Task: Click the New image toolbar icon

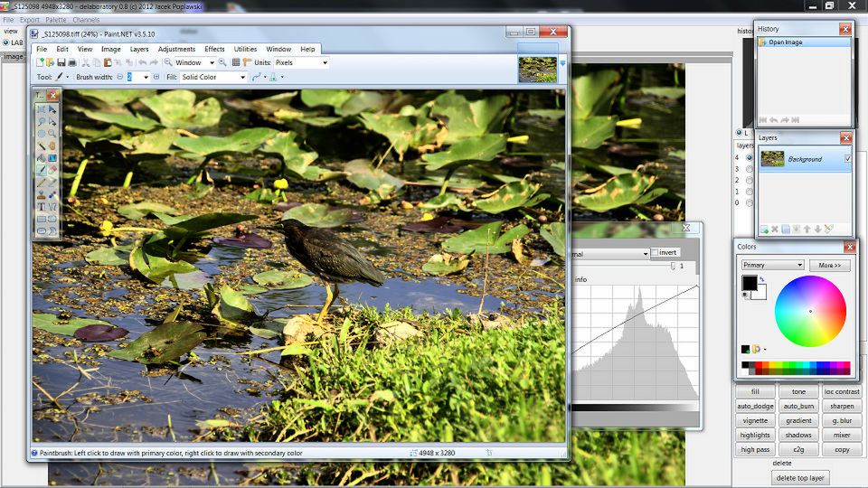Action: 39,62
